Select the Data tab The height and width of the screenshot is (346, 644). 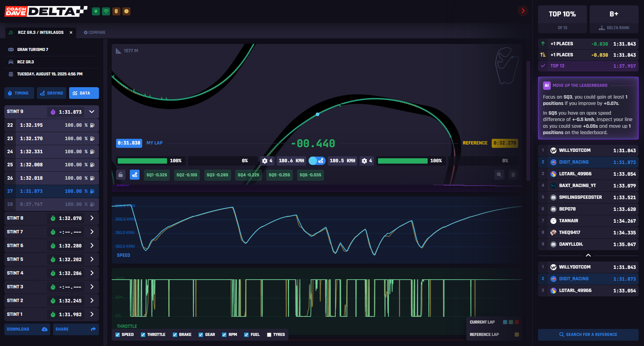84,93
